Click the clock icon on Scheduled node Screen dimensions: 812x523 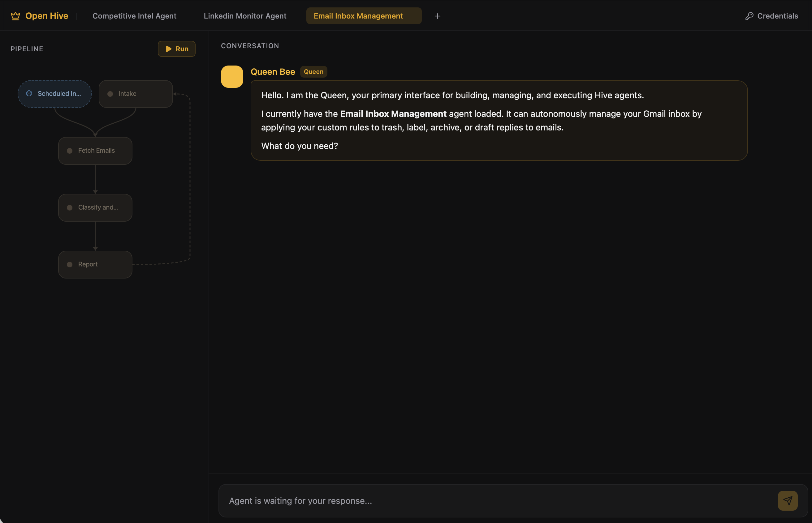[29, 93]
